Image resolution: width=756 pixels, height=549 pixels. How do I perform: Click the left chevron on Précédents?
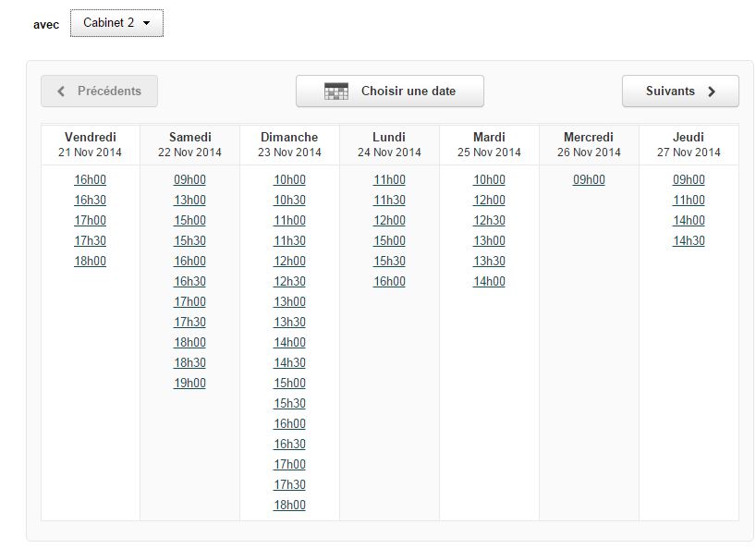point(61,91)
